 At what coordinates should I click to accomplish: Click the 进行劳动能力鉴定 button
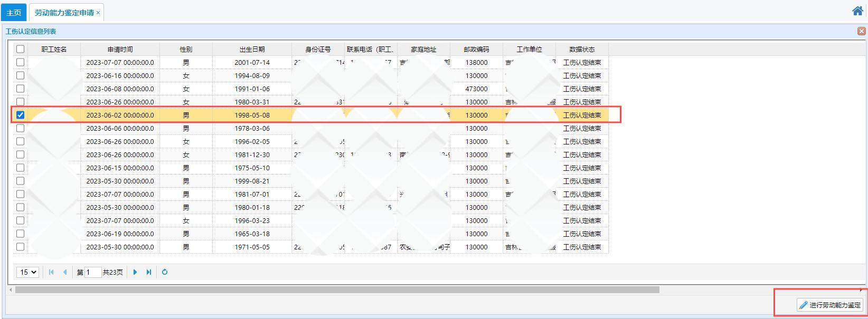(830, 305)
